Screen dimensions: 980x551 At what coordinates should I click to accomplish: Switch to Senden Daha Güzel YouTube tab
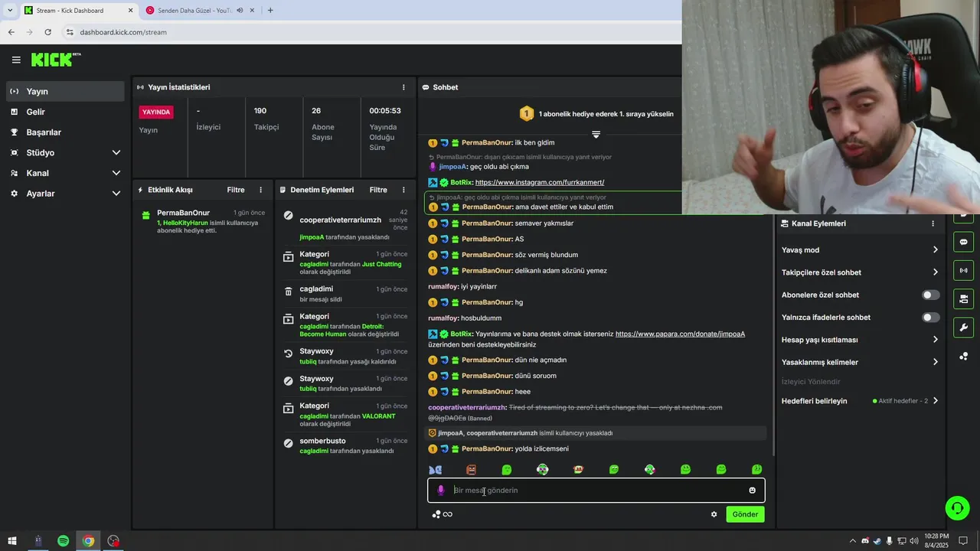(199, 10)
